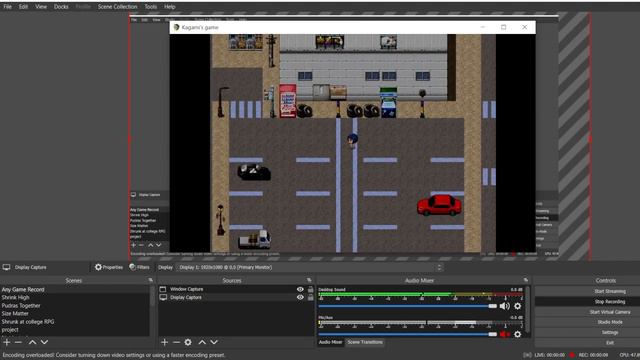The image size is (640, 360).
Task: Hide the Display Capture source
Action: pos(300,298)
